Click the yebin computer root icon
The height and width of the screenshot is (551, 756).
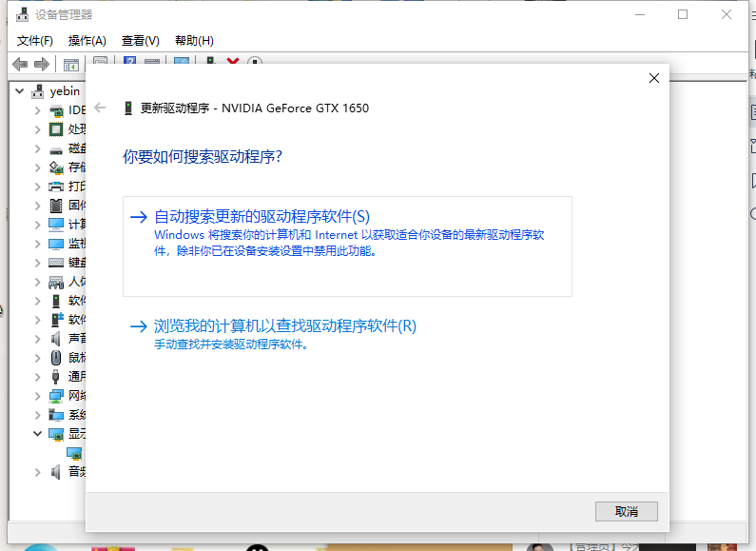(38, 91)
